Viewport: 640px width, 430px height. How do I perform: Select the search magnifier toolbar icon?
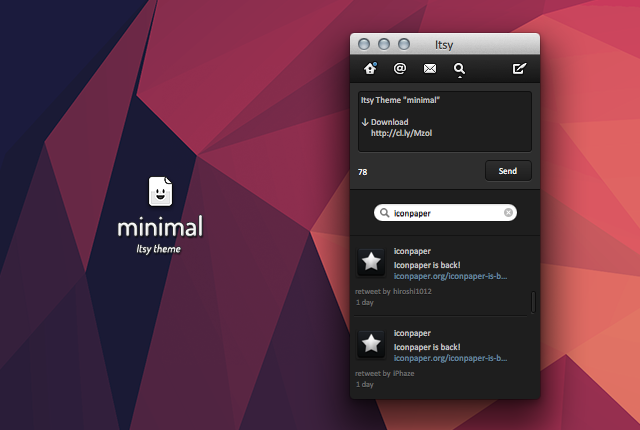459,69
